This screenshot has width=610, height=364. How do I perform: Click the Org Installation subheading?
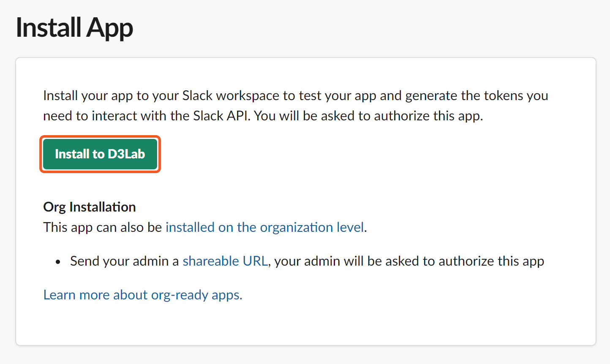point(90,207)
